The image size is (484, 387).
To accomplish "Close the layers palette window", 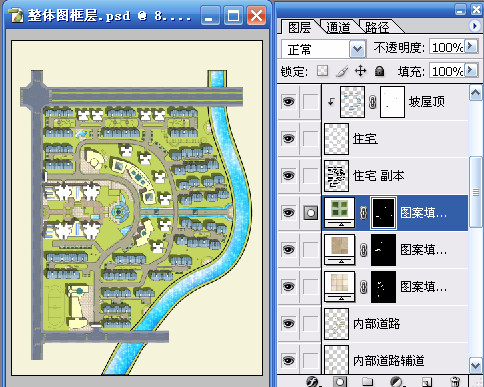I will click(476, 9).
